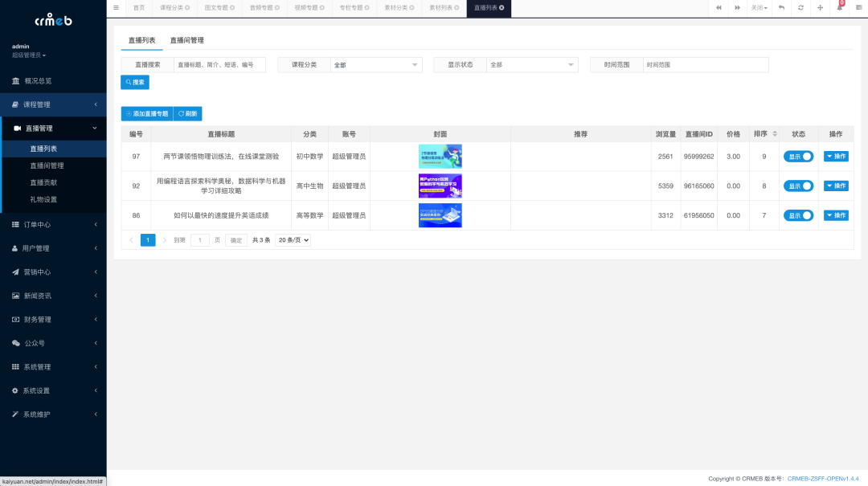Click the back arrow icon in top bar
The height and width of the screenshot is (486, 868).
pyautogui.click(x=781, y=8)
